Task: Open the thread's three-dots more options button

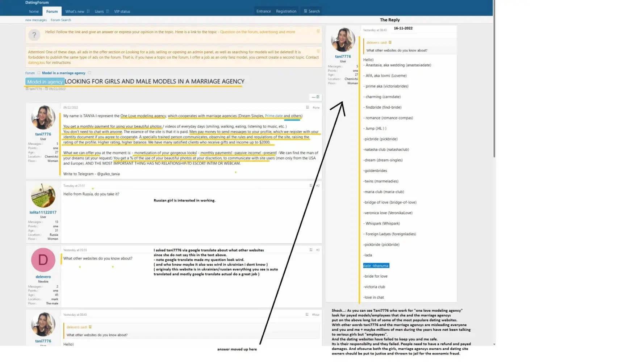Action: pyautogui.click(x=313, y=97)
